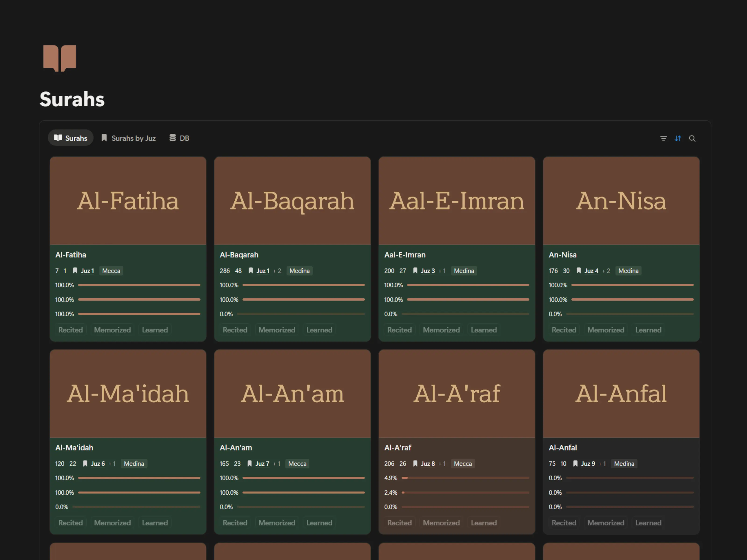Image resolution: width=747 pixels, height=560 pixels.
Task: Click the bookmark icon next to Juz 8
Action: click(x=415, y=463)
